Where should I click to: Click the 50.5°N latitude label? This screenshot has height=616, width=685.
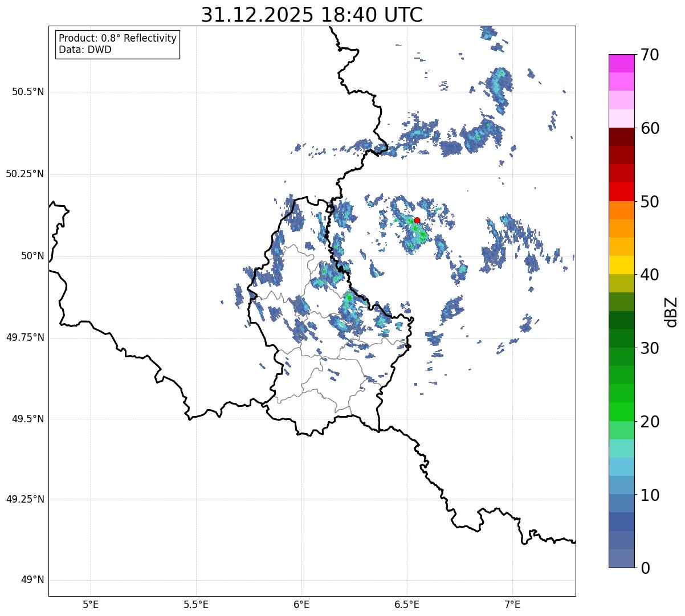tap(28, 92)
